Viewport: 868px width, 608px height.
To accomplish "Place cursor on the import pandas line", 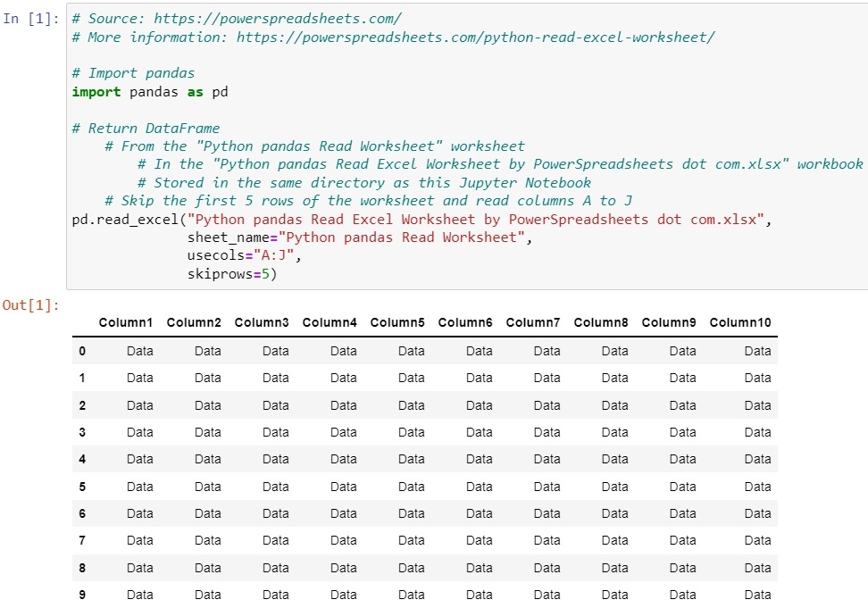I will pyautogui.click(x=151, y=92).
